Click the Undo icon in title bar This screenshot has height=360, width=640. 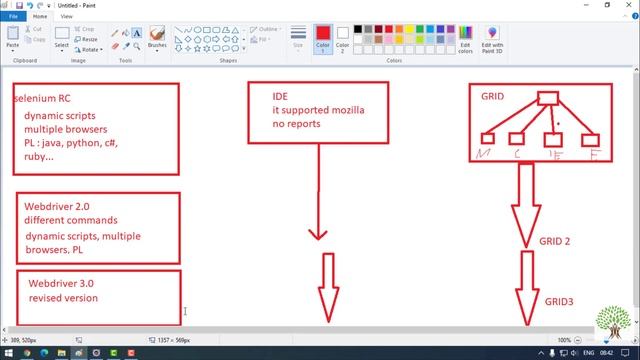point(29,5)
